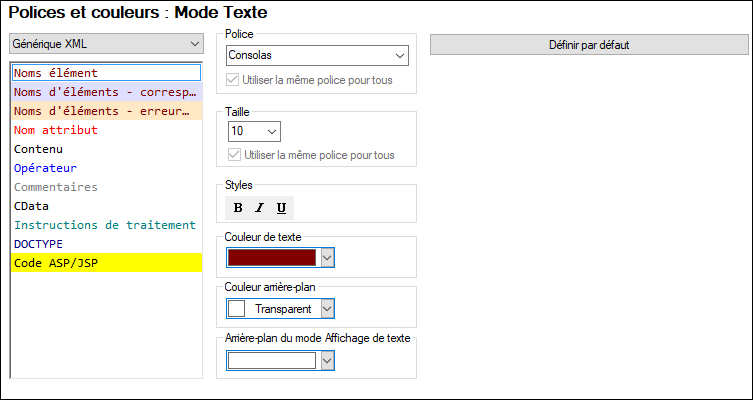Open the Taille size dropdown
This screenshot has width=753, height=400.
(x=272, y=131)
